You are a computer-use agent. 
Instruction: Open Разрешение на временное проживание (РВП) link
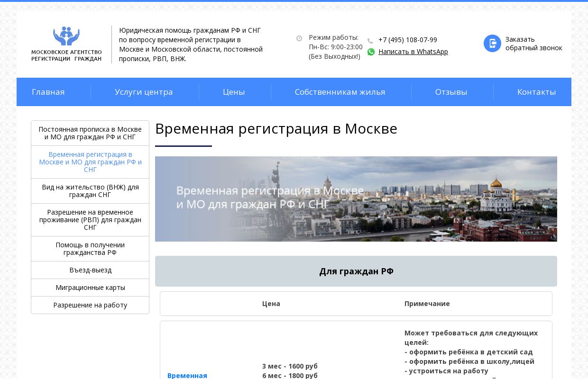click(x=90, y=220)
